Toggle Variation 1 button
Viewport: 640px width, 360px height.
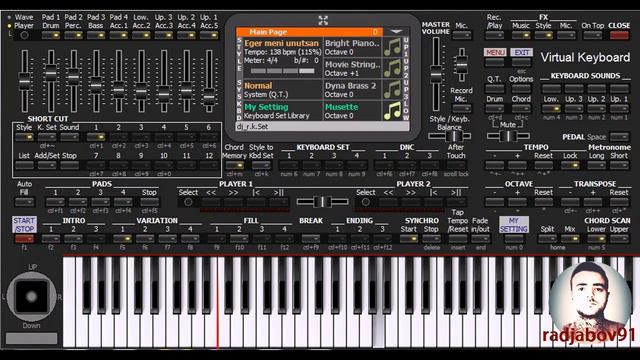pyautogui.click(x=122, y=239)
